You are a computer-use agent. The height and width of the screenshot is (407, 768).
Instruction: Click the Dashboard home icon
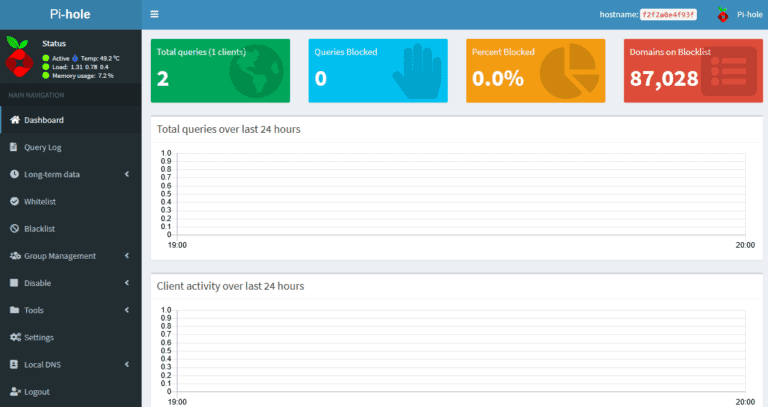coord(15,120)
